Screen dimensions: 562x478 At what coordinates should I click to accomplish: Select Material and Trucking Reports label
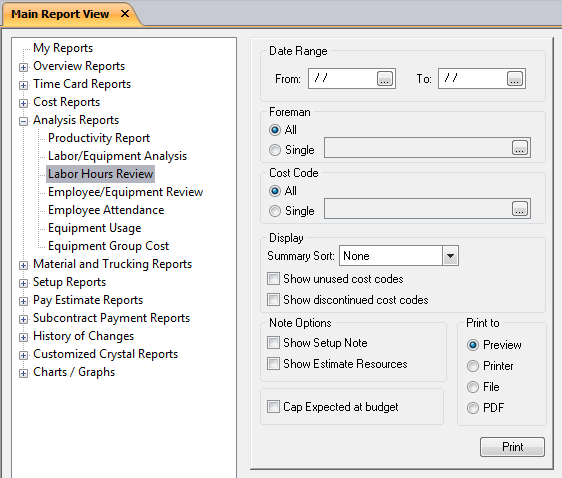[113, 264]
